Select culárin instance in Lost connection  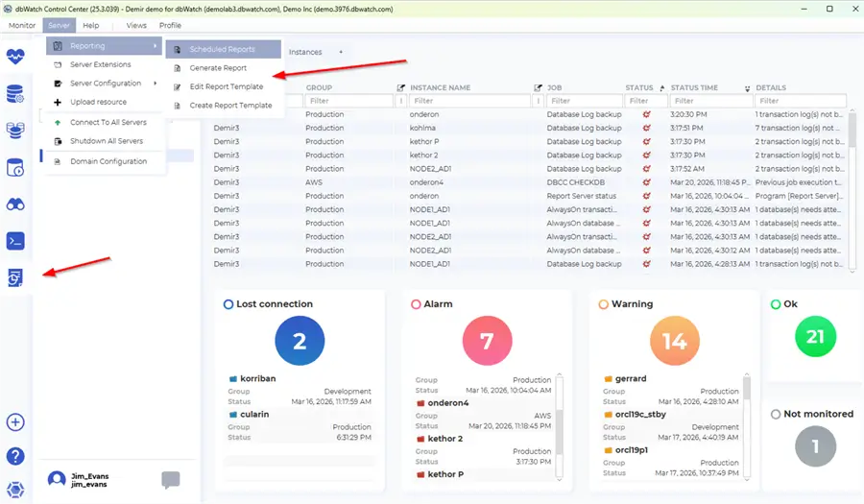[x=254, y=414]
